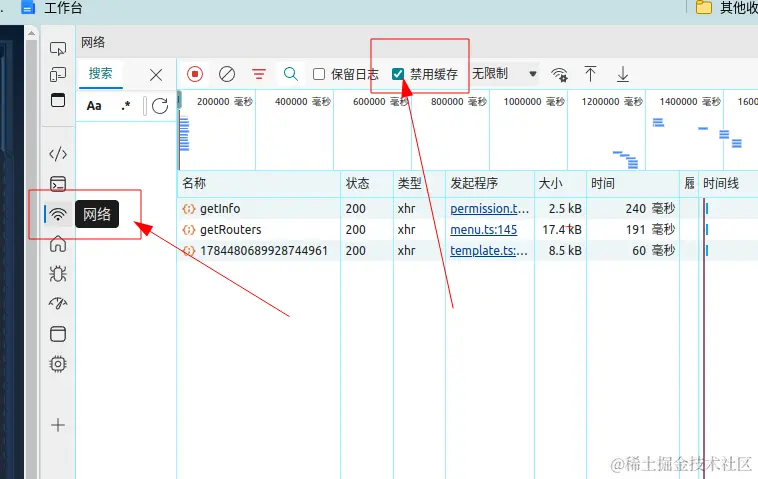
Task: Select the getInfo request row
Action: [467, 208]
